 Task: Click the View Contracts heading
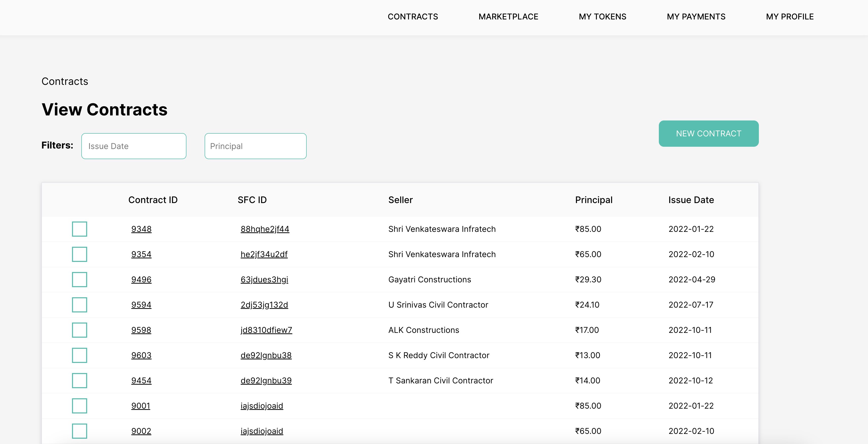tap(104, 109)
